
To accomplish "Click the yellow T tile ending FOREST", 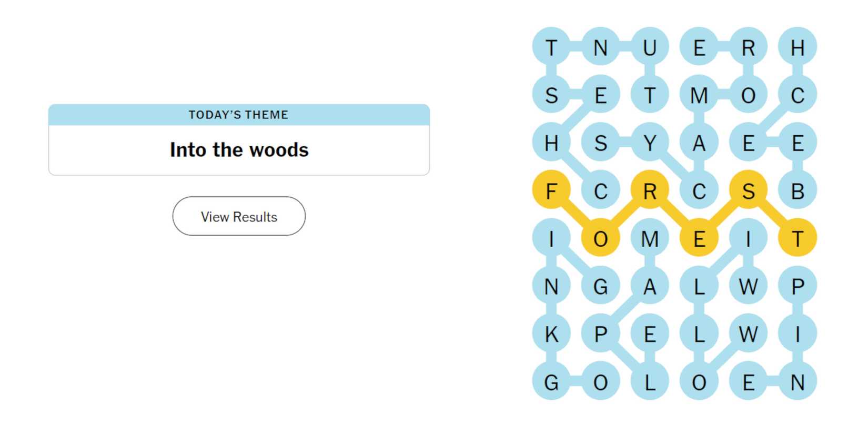I will [798, 239].
